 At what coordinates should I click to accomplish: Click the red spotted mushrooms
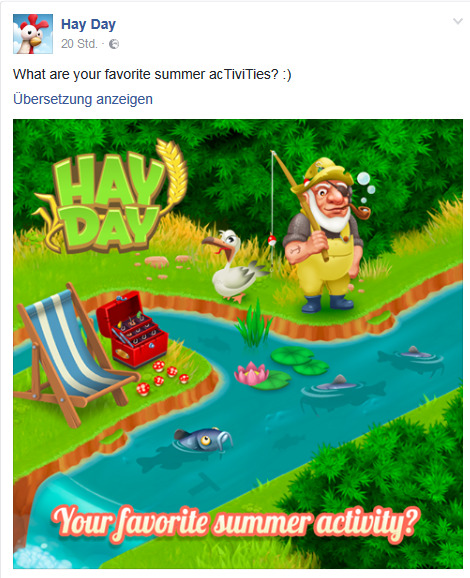click(162, 378)
